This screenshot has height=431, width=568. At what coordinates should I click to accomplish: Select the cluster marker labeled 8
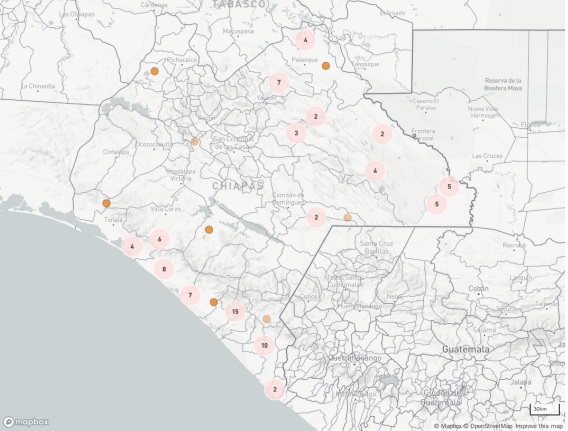click(x=164, y=269)
